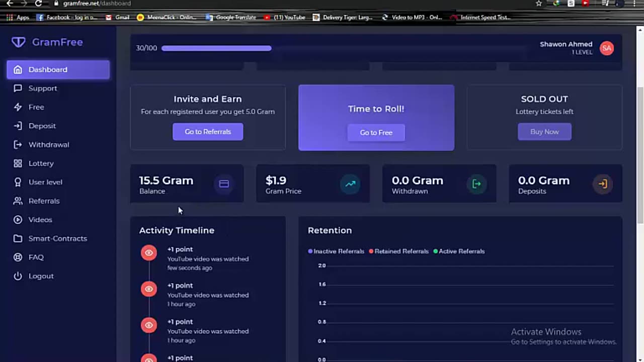
Task: Click the browser back arrow
Action: [x=10, y=4]
